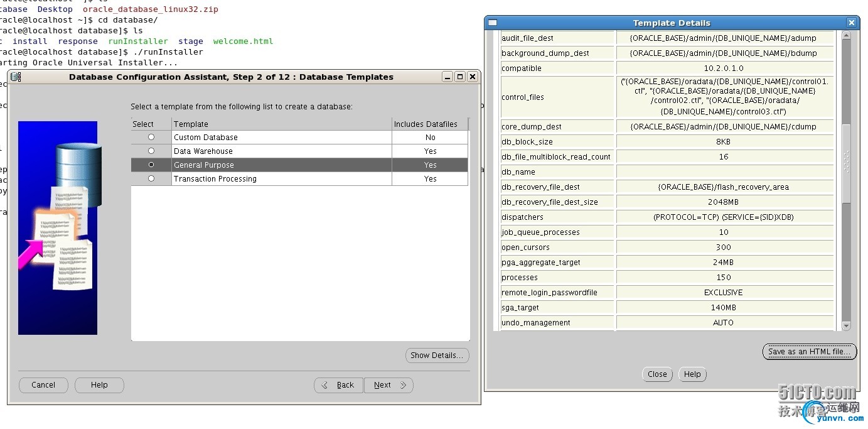The height and width of the screenshot is (429, 868).
Task: Click the dispatchers value (PROTOCOL=TCP)
Action: [724, 217]
